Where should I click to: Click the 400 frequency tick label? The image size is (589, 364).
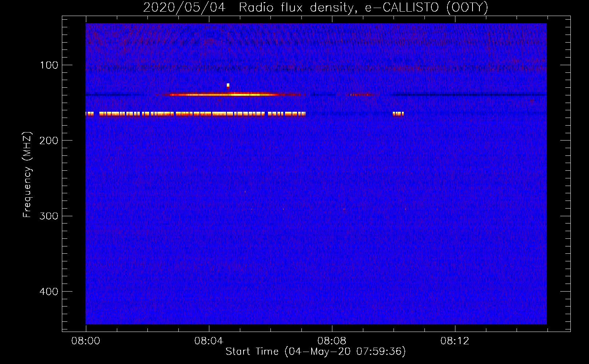click(x=49, y=292)
